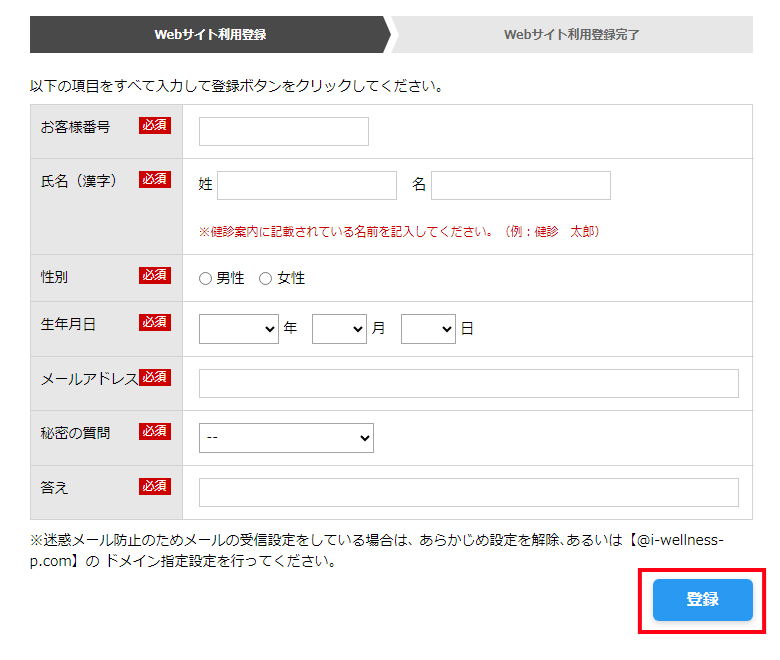
Task: Select the Webサイト利用登録 step tab
Action: point(210,34)
